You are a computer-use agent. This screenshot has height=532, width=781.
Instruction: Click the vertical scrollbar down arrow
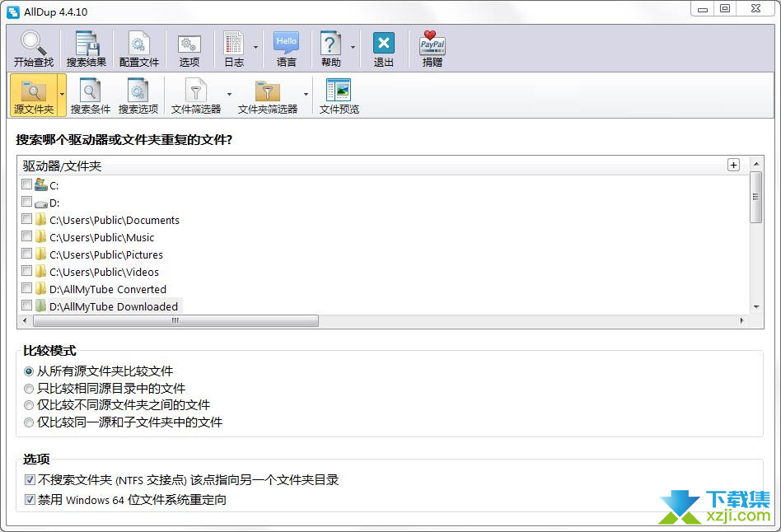pyautogui.click(x=756, y=307)
